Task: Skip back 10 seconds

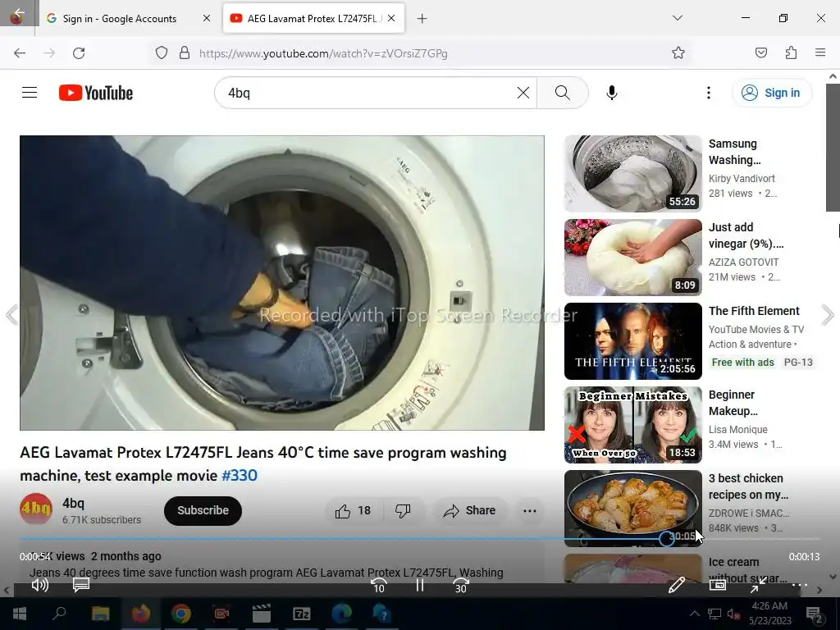Action: click(x=379, y=586)
